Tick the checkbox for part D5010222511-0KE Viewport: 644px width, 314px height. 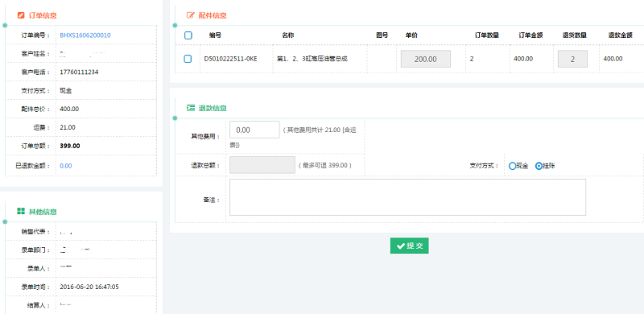[188, 59]
